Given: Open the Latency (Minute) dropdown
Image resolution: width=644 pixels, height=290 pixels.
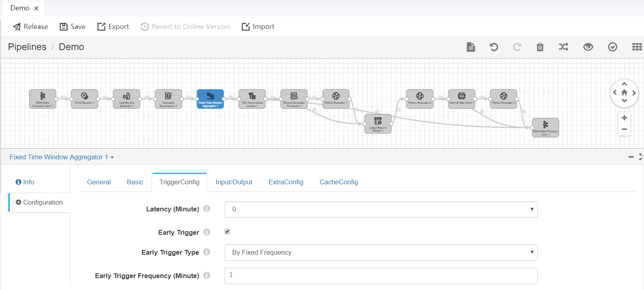Looking at the screenshot, I should 381,209.
